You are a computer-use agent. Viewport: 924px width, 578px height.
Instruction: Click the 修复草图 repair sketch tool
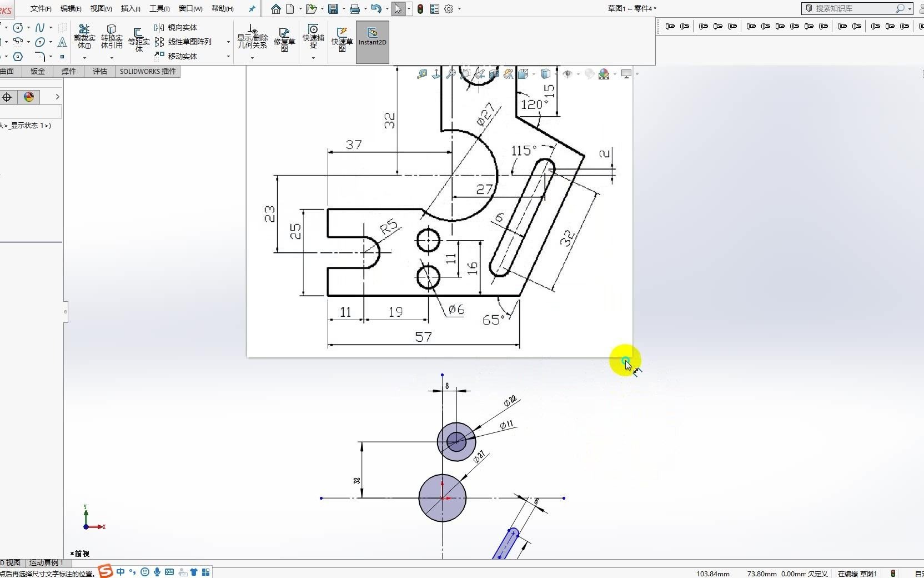click(284, 39)
